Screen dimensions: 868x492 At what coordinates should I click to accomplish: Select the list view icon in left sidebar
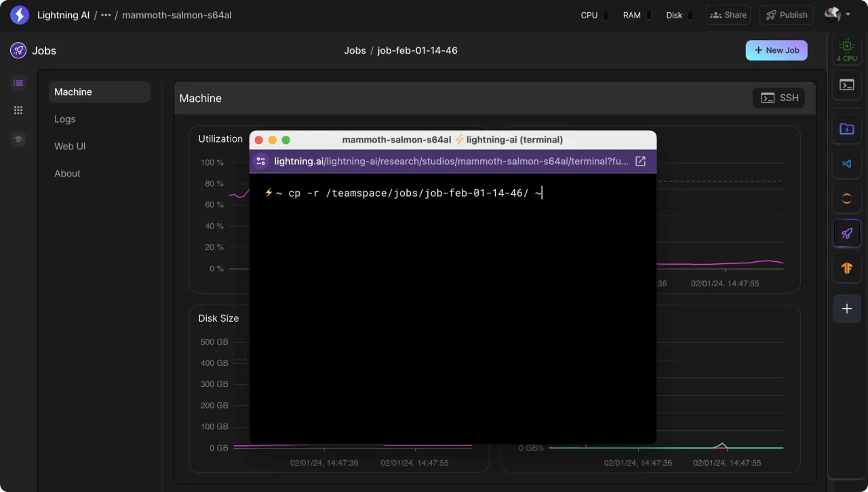coord(18,83)
